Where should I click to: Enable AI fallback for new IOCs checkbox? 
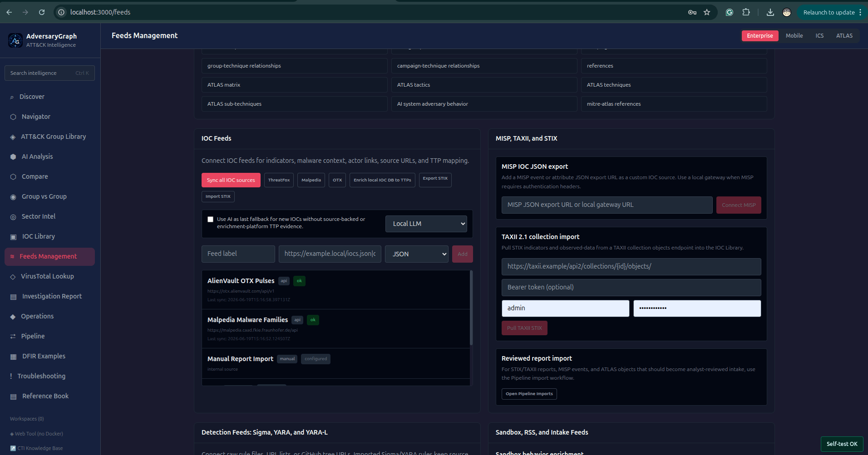[x=210, y=219]
